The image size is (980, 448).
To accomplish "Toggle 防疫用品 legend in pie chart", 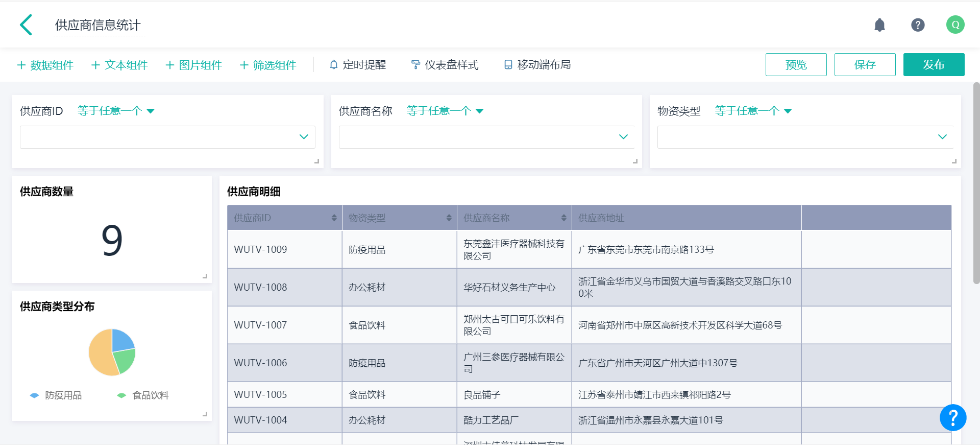I will [x=56, y=395].
